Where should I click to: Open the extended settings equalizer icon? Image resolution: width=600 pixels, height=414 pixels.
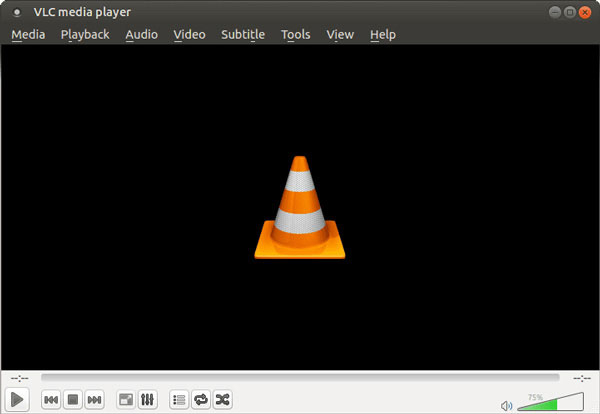[x=148, y=400]
